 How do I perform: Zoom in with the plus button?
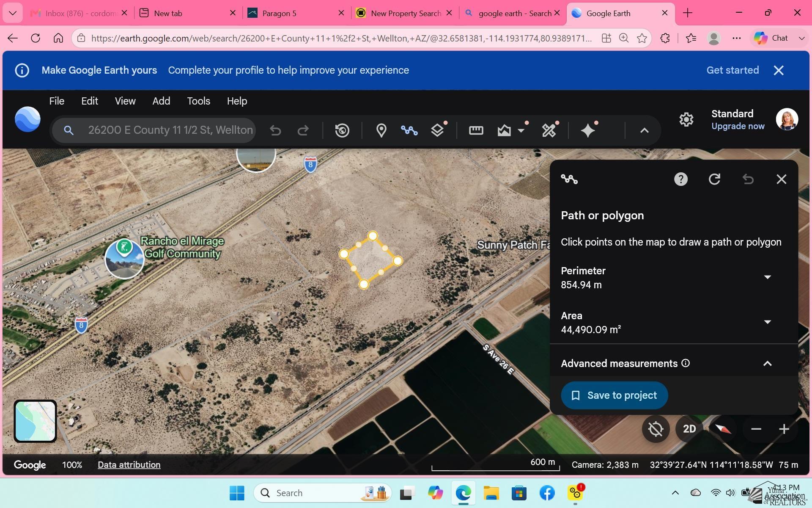pos(784,429)
